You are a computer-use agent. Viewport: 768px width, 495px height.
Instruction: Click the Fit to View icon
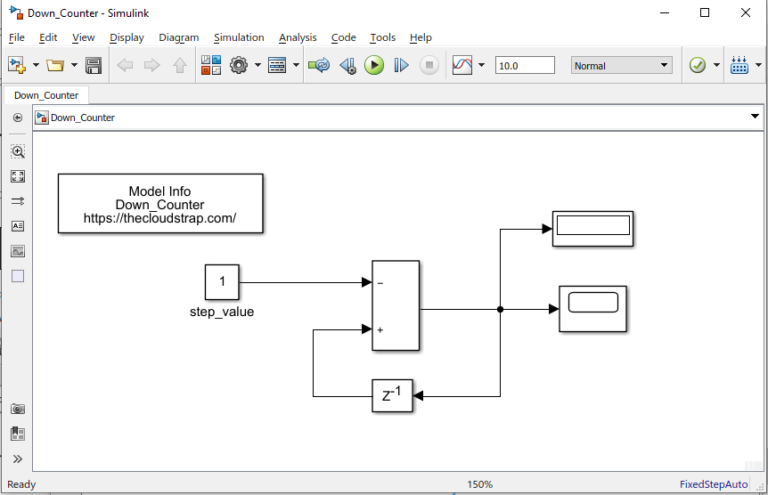(x=18, y=176)
